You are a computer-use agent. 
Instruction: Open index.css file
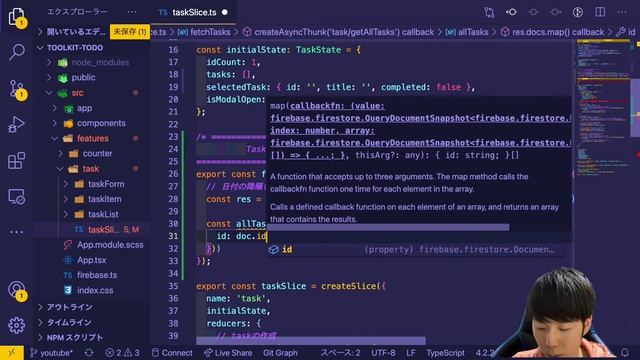[95, 290]
